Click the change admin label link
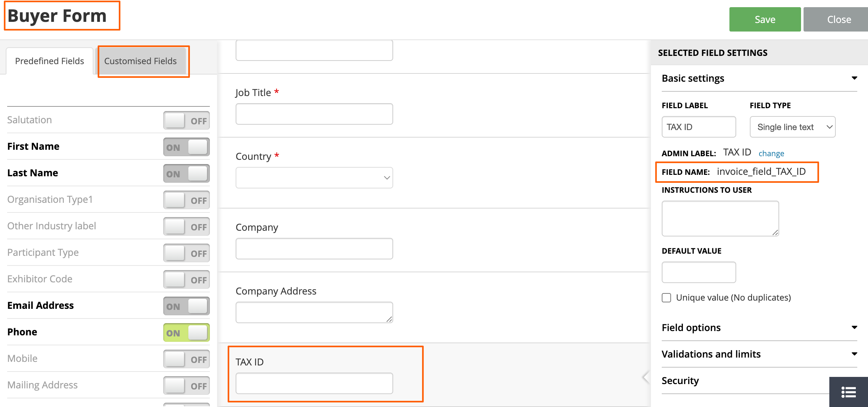Image resolution: width=868 pixels, height=407 pixels. pos(771,153)
